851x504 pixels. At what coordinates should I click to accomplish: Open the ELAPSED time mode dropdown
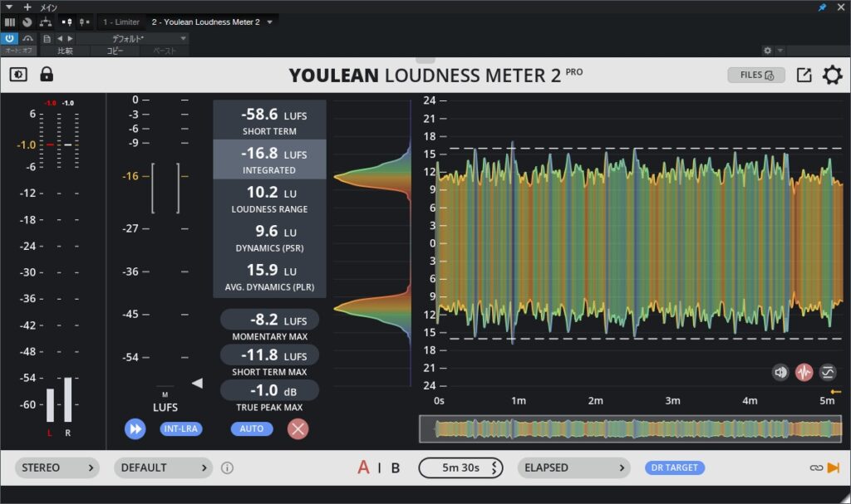[573, 467]
